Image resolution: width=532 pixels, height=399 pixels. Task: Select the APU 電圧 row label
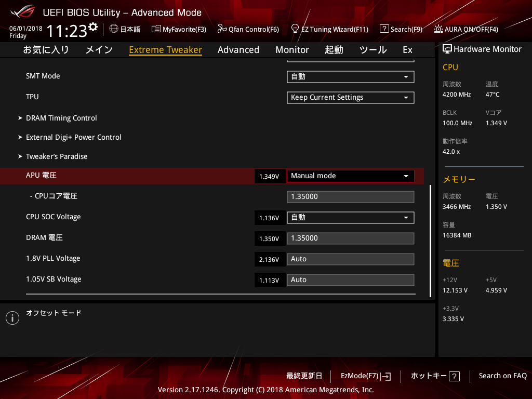(x=41, y=176)
